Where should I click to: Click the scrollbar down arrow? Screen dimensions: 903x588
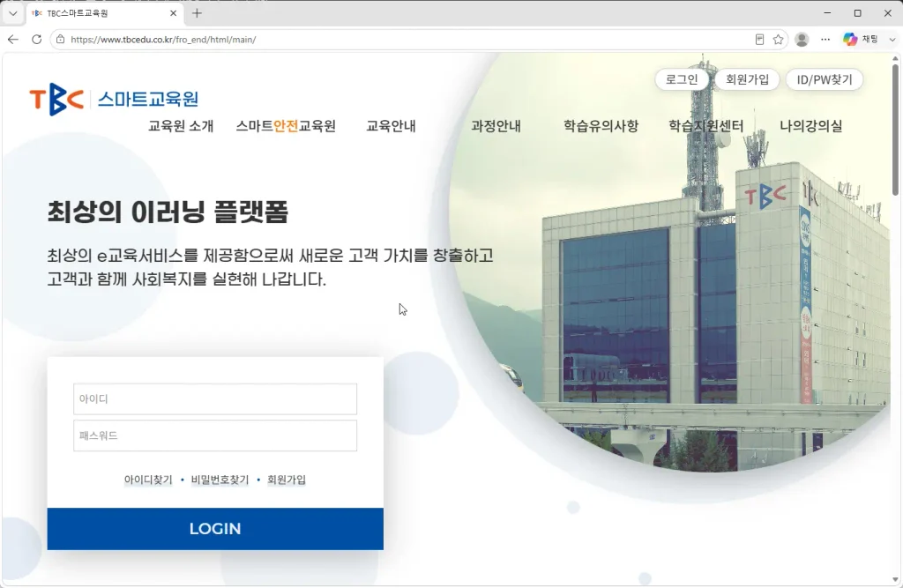tap(895, 579)
